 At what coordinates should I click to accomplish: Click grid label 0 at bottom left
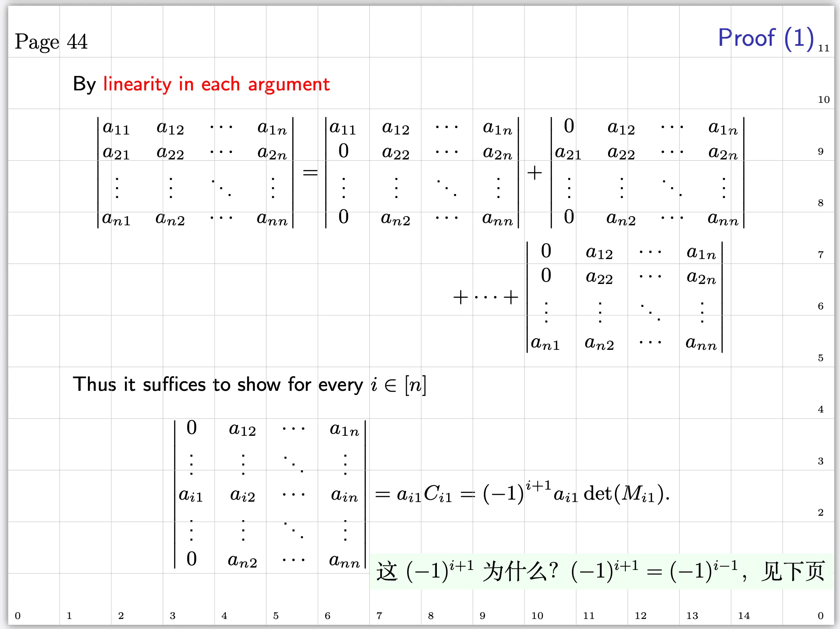click(18, 616)
